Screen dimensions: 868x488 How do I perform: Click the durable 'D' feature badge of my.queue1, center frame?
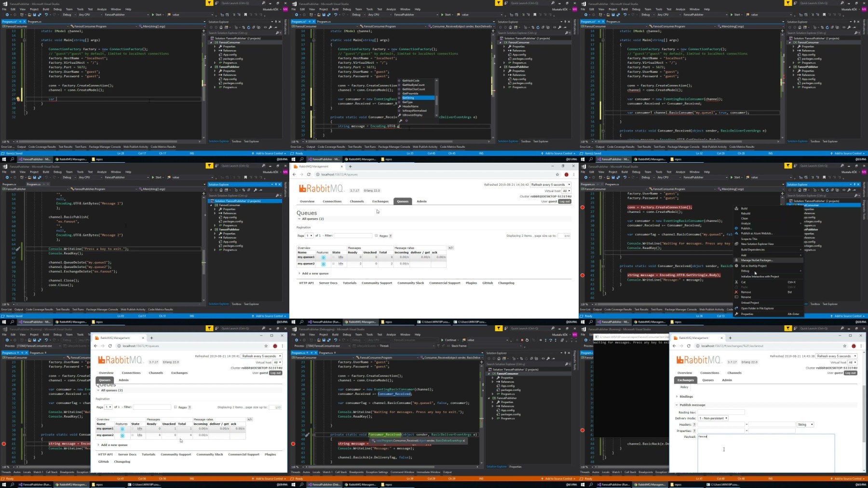[x=323, y=257]
